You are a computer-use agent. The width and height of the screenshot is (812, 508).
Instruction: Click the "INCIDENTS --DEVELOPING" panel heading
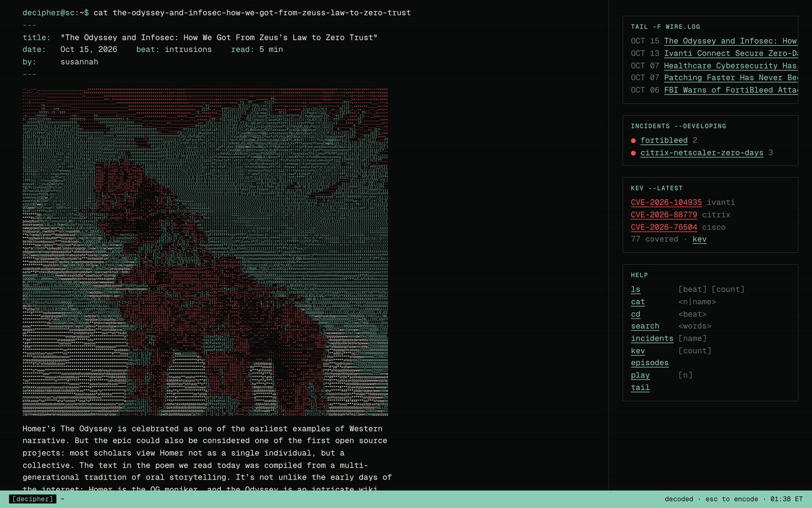679,126
